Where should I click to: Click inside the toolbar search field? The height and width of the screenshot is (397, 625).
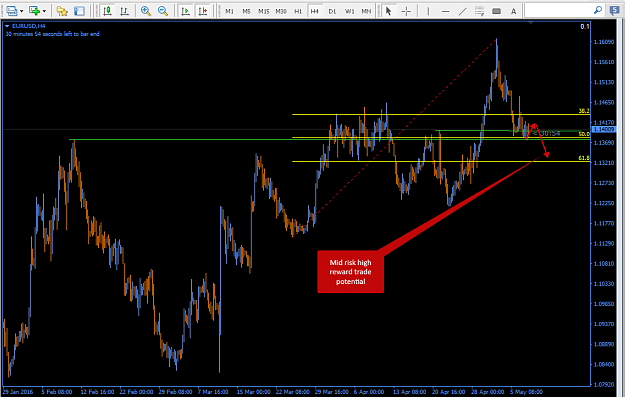(558, 11)
